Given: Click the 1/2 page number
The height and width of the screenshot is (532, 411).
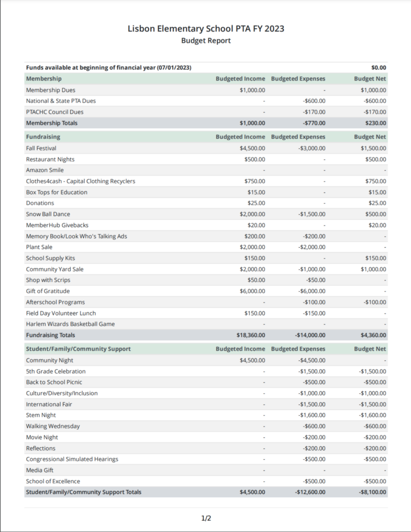Looking at the screenshot, I should (206, 518).
